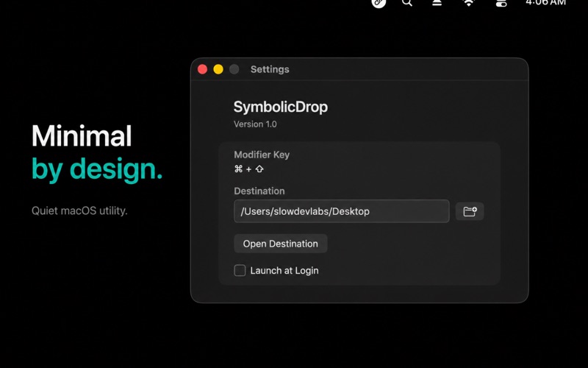
Task: Minimize the Settings window with yellow button
Action: coord(218,69)
